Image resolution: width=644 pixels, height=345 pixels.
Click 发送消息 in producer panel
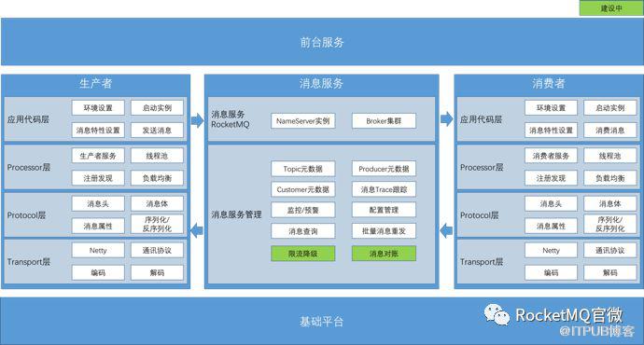point(157,130)
